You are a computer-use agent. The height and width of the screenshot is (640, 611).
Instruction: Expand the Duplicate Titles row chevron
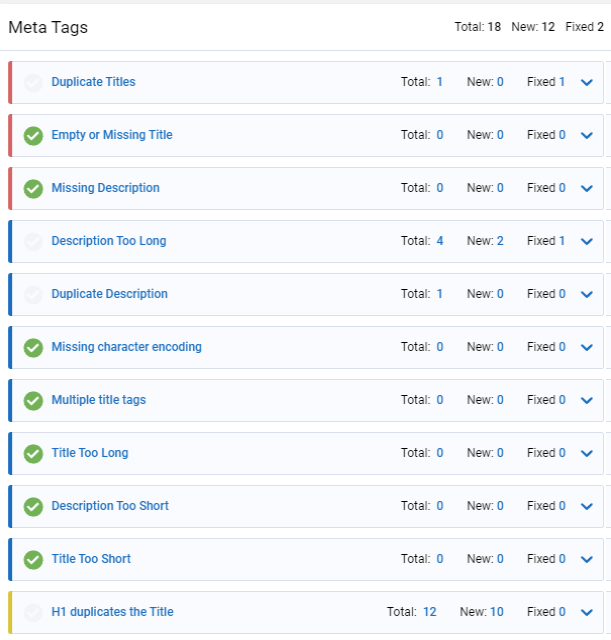pyautogui.click(x=587, y=82)
